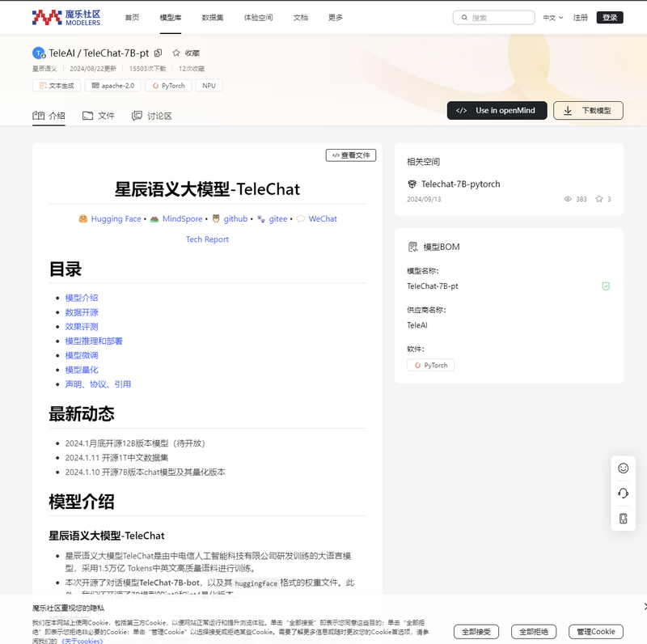Open the WeChat link

pos(323,218)
